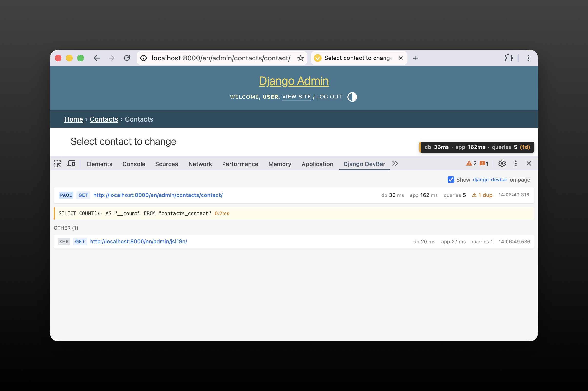Open the DevTools customize three-dot menu
This screenshot has width=588, height=391.
tap(516, 164)
